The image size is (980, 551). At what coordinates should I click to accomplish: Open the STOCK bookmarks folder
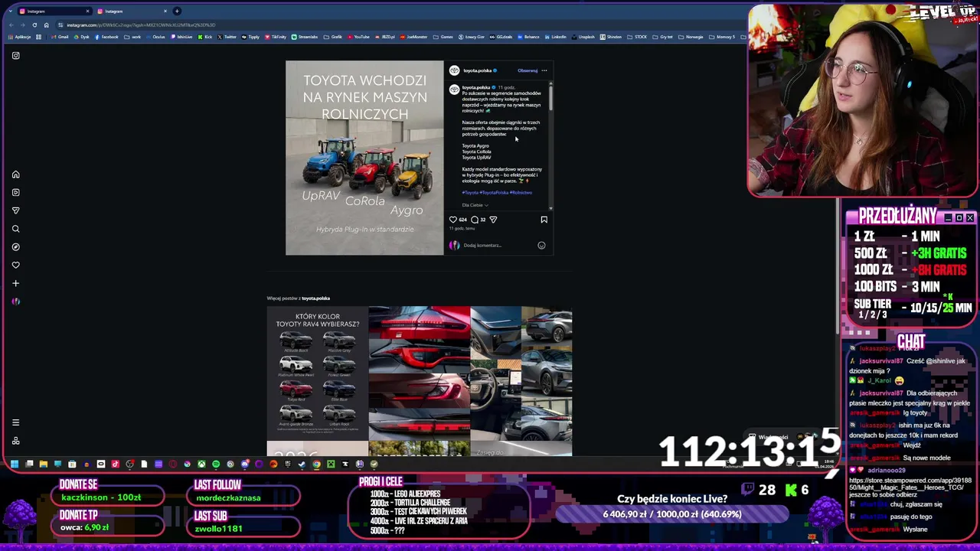637,37
